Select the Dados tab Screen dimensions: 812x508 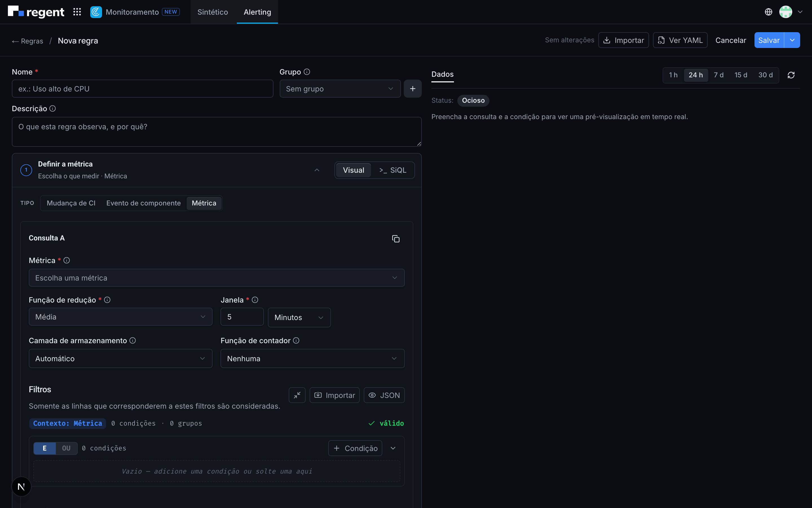tap(443, 74)
